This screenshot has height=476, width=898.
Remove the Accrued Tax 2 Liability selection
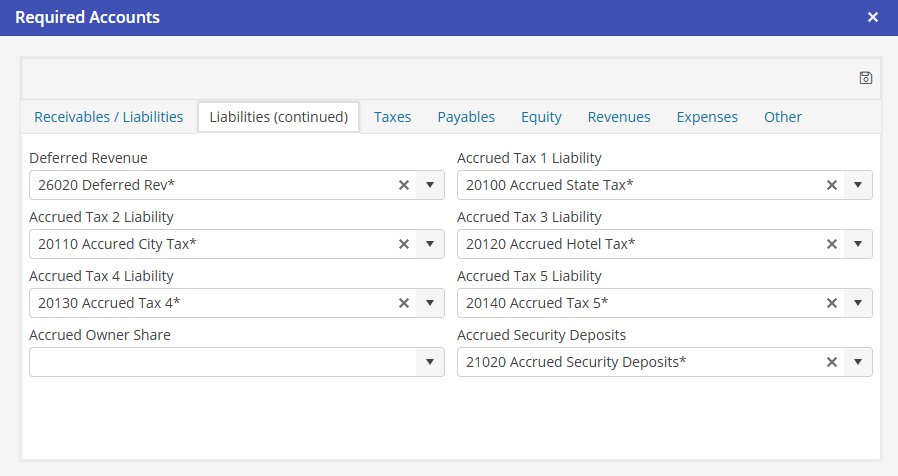pyautogui.click(x=404, y=244)
